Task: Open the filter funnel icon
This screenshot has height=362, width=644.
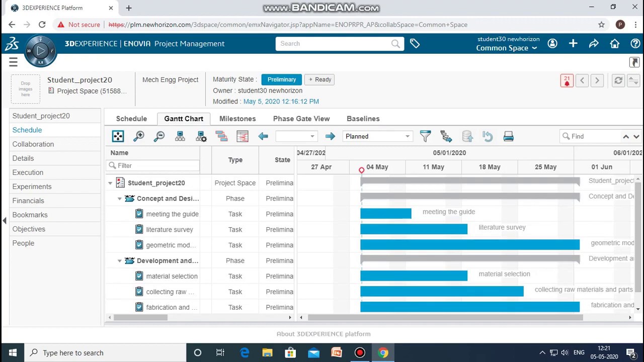Action: coord(425,136)
